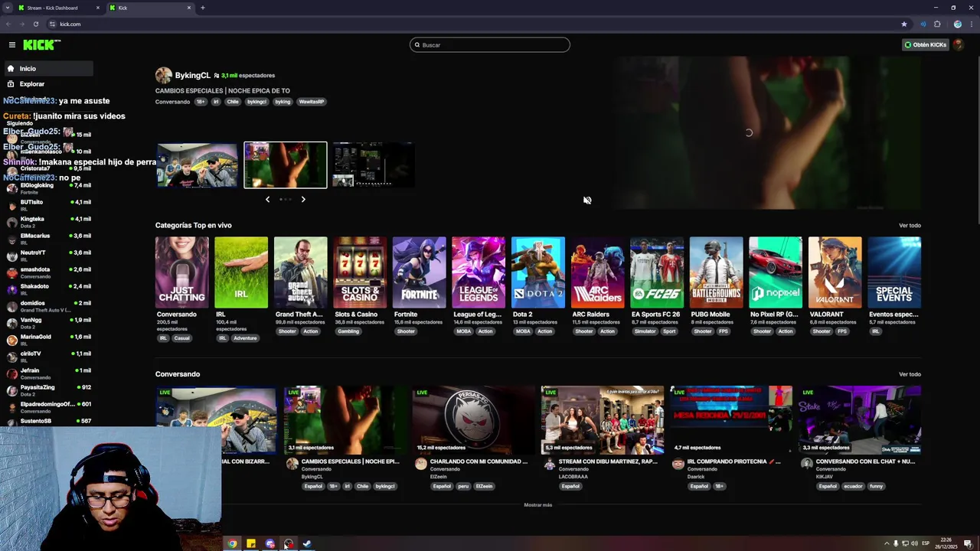Click 'Ver todo' beside Categorías Top en vivo
The image size is (980, 551).
910,226
